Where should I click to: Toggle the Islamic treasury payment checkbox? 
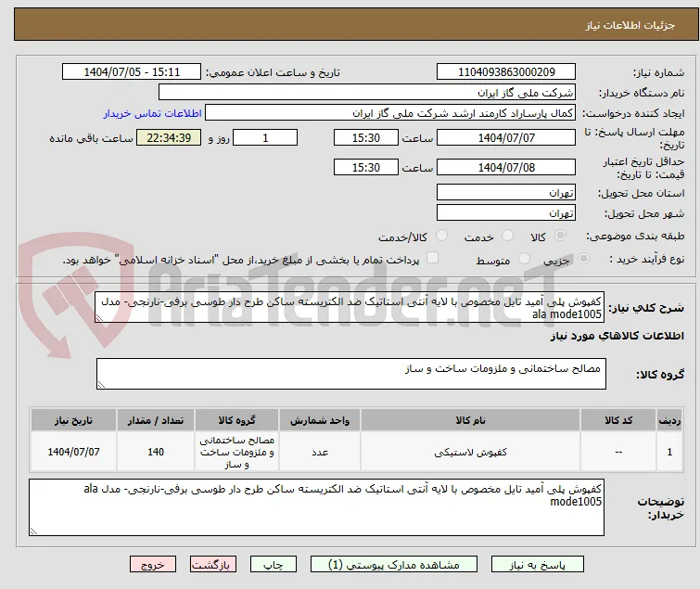[x=433, y=258]
